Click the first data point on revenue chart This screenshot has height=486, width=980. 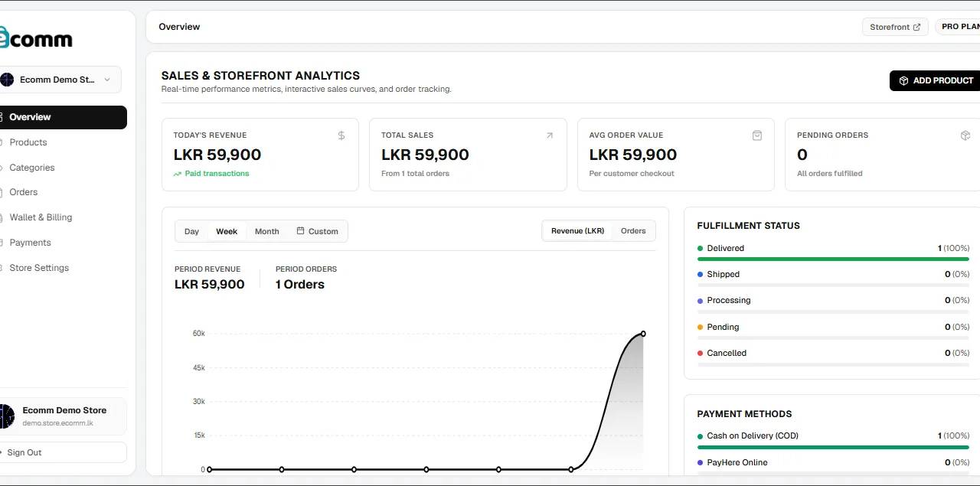(210, 469)
